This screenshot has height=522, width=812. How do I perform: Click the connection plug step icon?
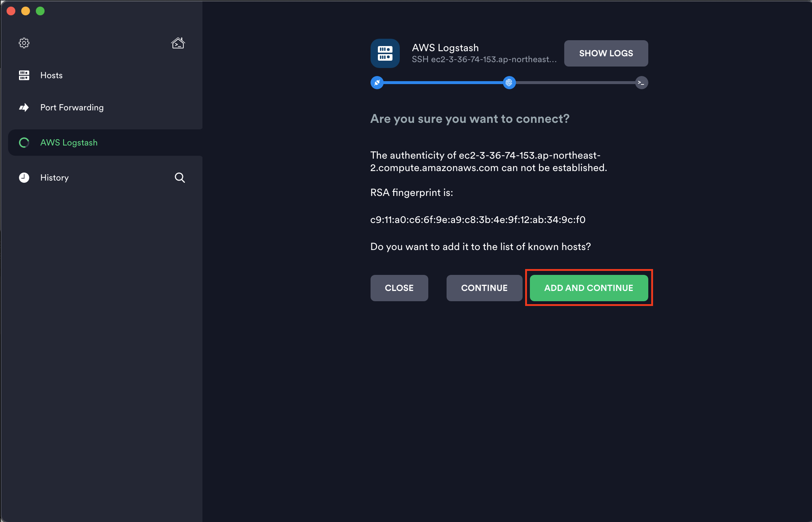point(377,83)
